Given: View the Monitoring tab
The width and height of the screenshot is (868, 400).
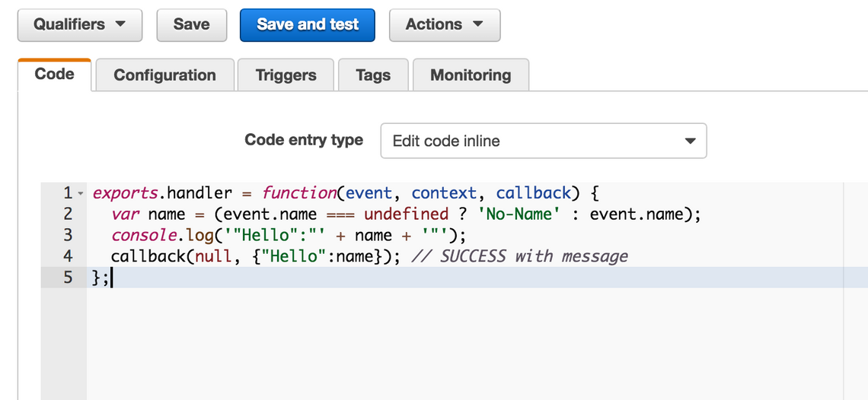Looking at the screenshot, I should (x=471, y=75).
